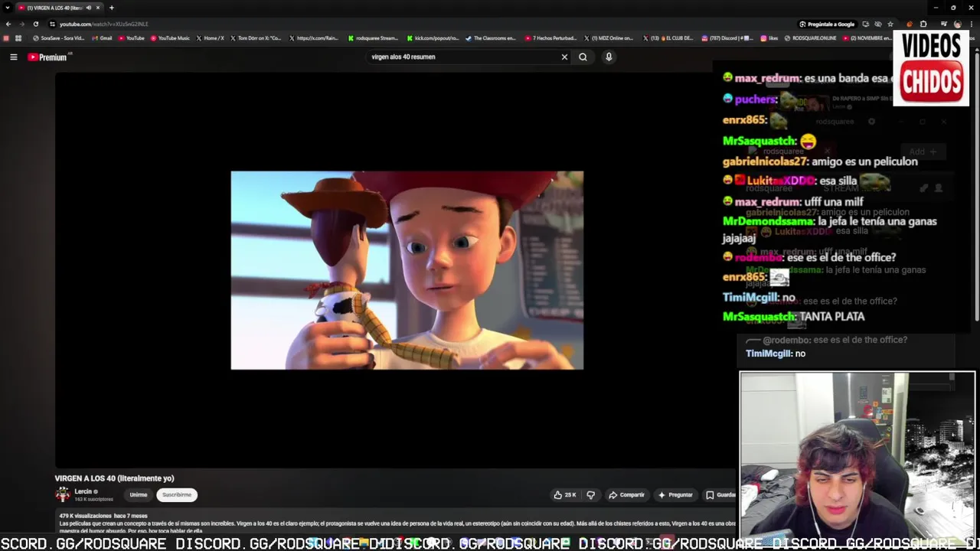
Task: Expand the video description text box
Action: (397, 523)
